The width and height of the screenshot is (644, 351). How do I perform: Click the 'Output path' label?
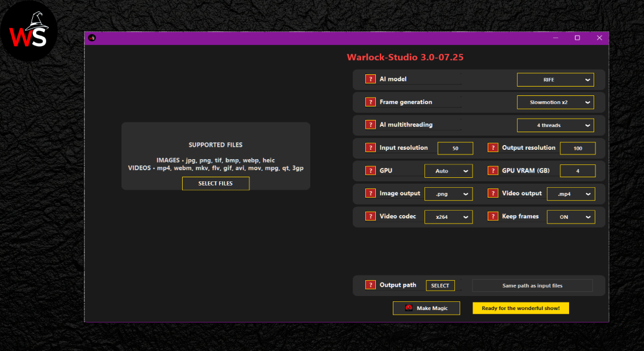point(398,285)
